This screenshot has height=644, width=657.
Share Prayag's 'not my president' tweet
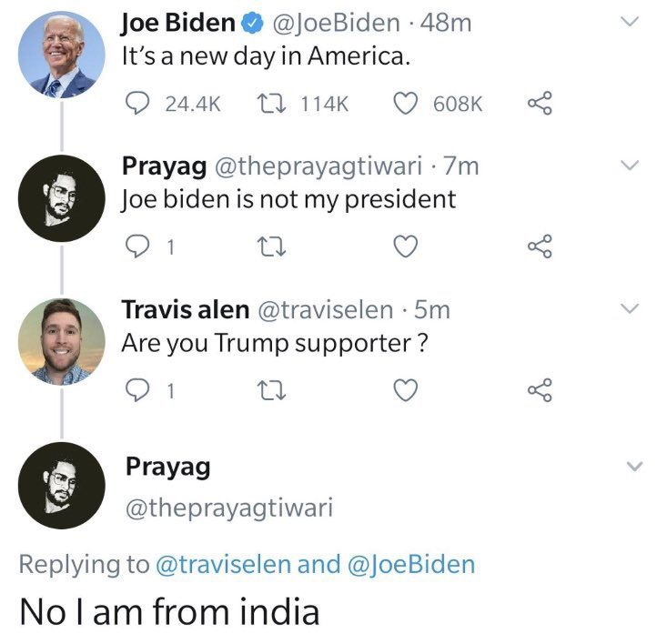(540, 246)
